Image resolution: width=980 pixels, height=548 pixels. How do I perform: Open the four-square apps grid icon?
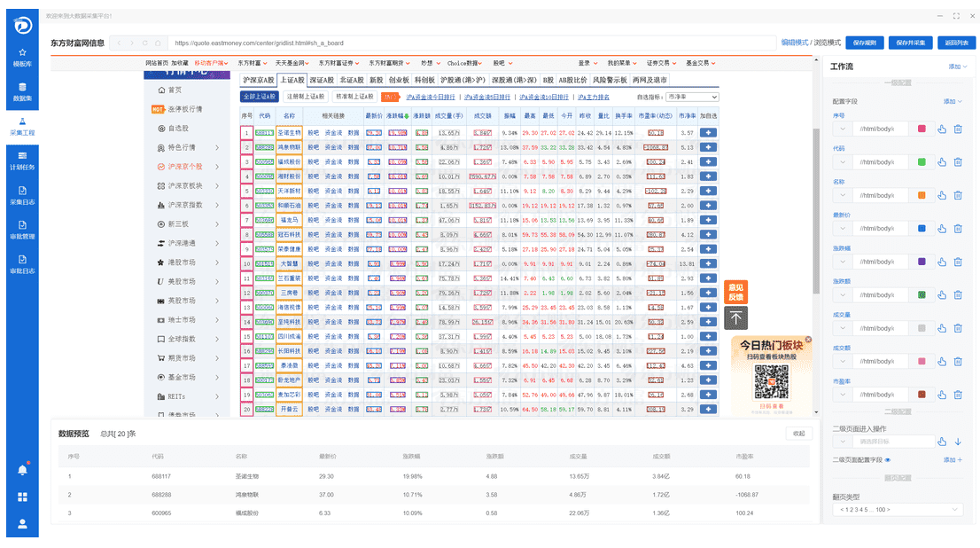(22, 497)
